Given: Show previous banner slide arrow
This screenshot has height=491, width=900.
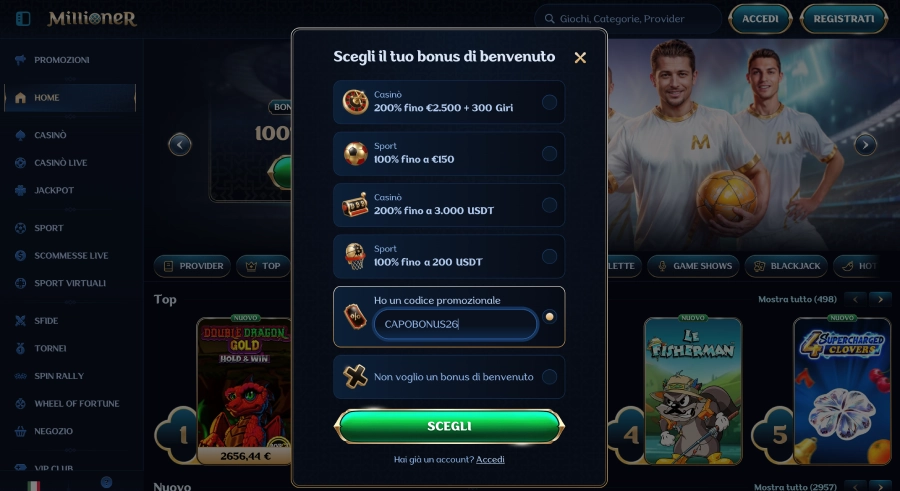Looking at the screenshot, I should pyautogui.click(x=180, y=145).
